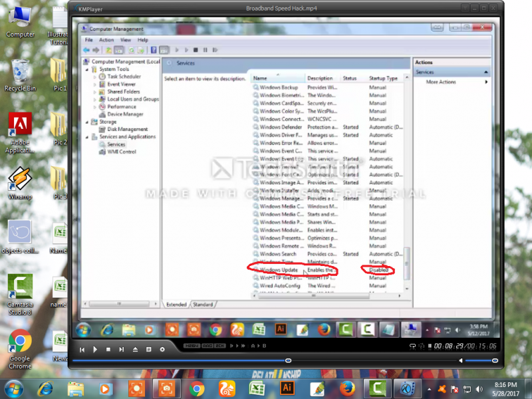
Task: Click the Stop Service toolbar icon
Action: point(196,50)
